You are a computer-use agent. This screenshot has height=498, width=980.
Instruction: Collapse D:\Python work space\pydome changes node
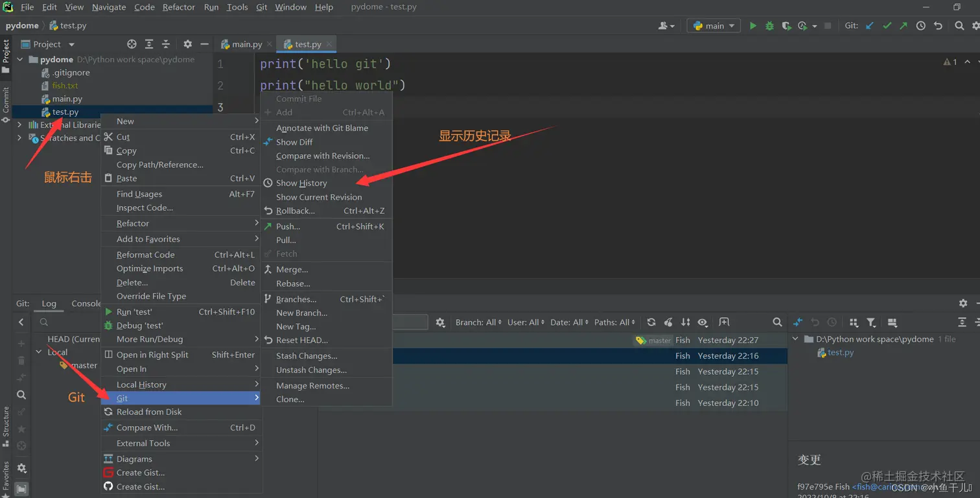[795, 339]
